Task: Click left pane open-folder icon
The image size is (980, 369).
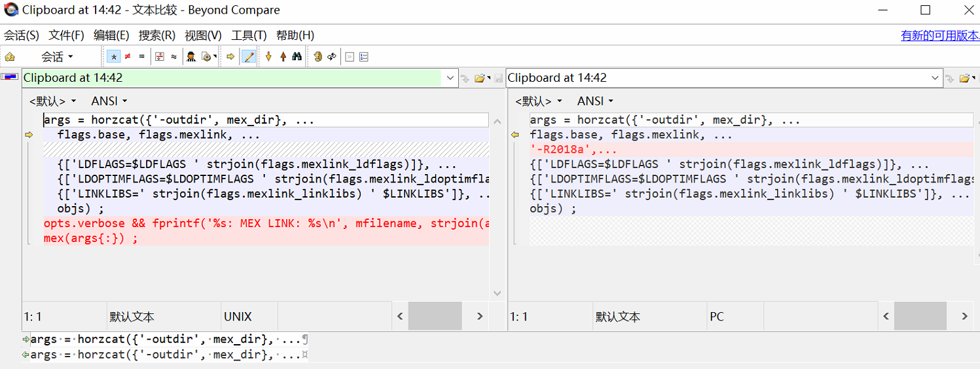Action: pos(479,79)
